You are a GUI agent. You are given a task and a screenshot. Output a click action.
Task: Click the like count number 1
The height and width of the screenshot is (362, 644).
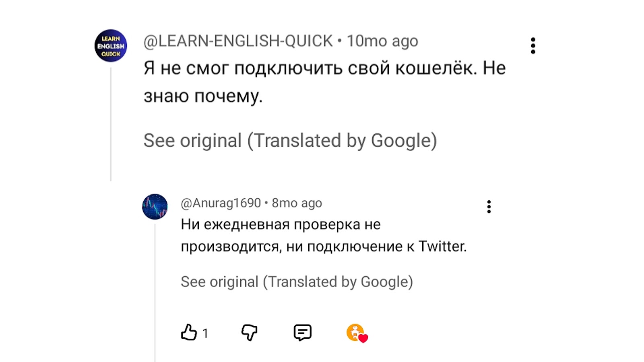(x=205, y=333)
